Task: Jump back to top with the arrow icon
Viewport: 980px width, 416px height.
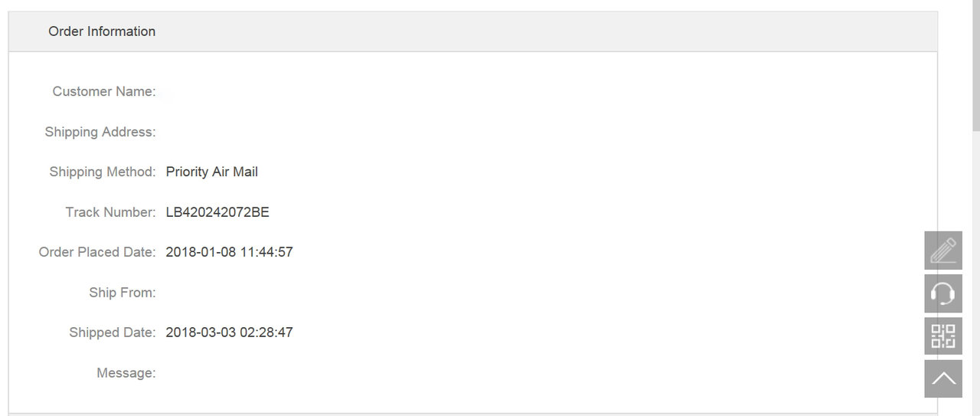Action: pyautogui.click(x=943, y=378)
